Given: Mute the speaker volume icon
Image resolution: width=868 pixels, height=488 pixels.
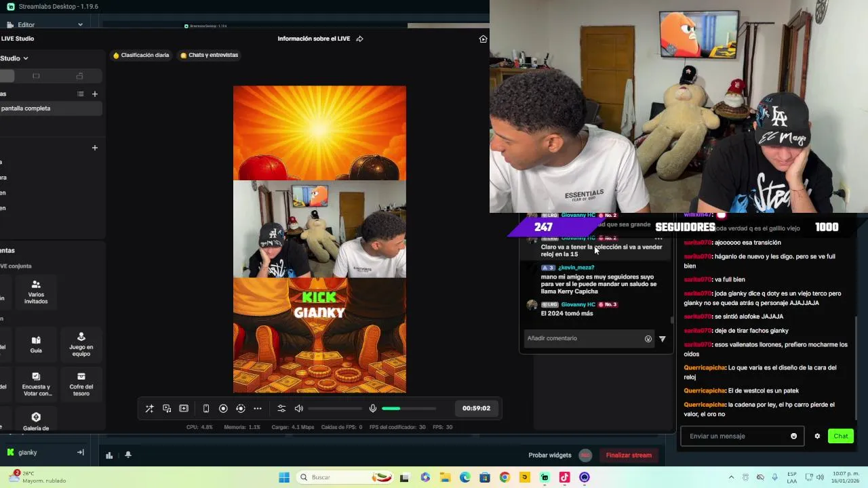Looking at the screenshot, I should (x=299, y=409).
